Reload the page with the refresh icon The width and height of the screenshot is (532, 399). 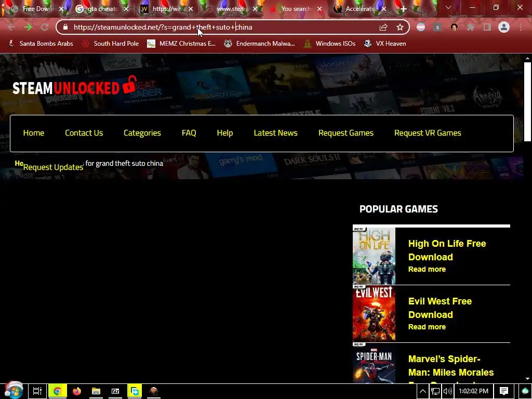45,27
